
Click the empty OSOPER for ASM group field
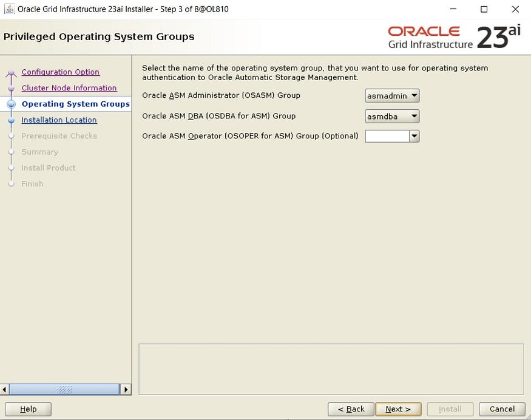pos(387,136)
